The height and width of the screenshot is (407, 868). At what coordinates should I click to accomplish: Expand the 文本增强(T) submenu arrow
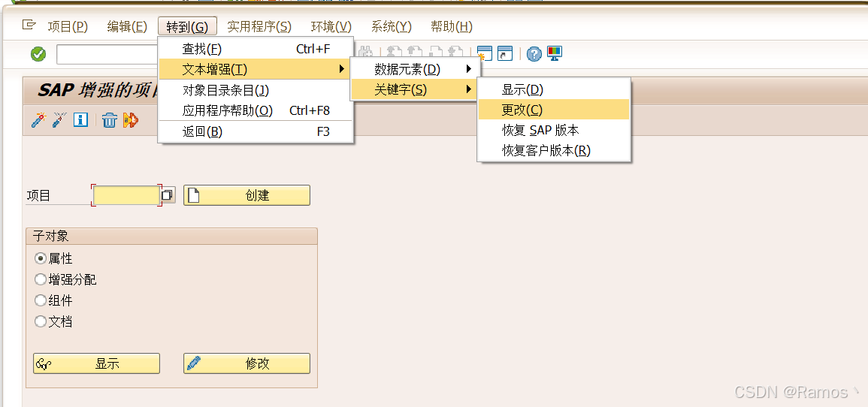coord(341,69)
